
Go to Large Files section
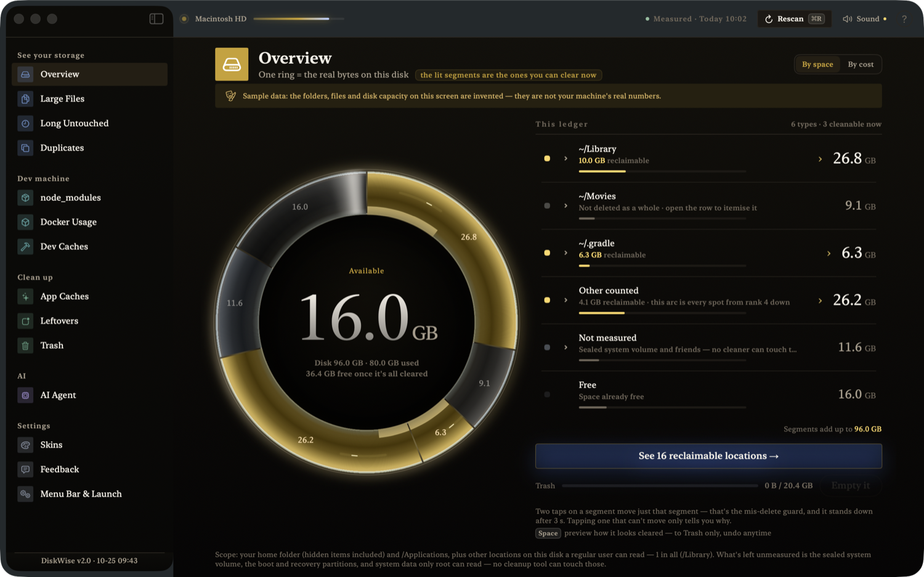tap(89, 99)
